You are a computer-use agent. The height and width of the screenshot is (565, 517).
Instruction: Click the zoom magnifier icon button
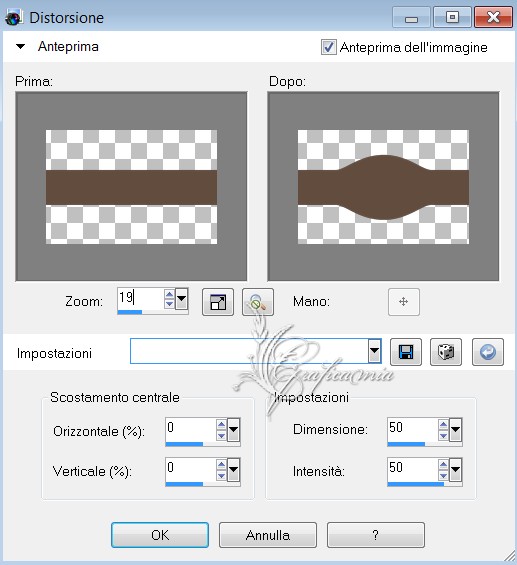tap(258, 302)
